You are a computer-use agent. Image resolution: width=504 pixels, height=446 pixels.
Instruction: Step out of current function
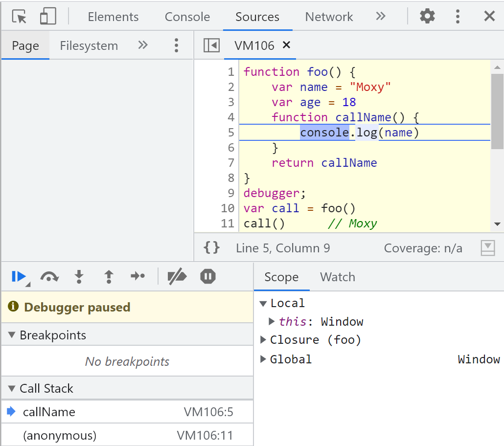point(109,277)
